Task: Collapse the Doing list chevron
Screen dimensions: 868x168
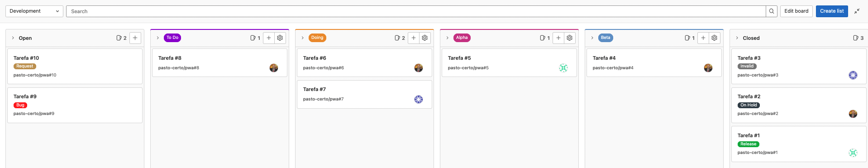Action: tap(303, 38)
